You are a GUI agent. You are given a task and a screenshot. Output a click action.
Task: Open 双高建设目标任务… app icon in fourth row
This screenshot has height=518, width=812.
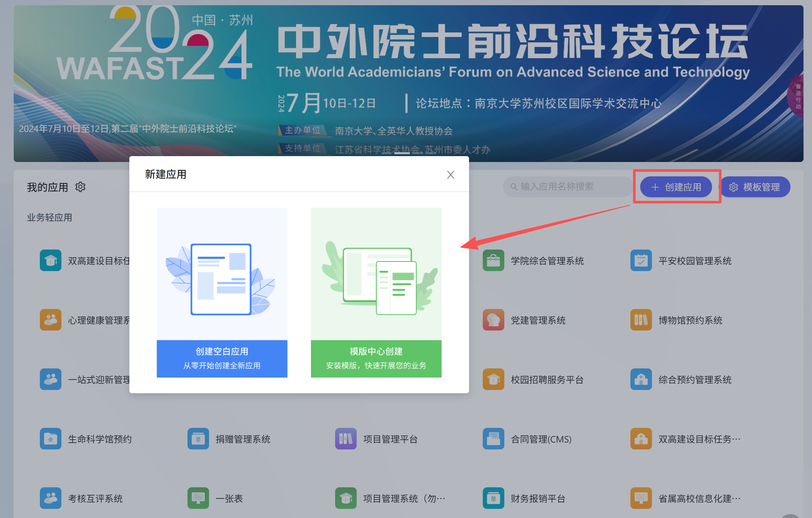[641, 439]
